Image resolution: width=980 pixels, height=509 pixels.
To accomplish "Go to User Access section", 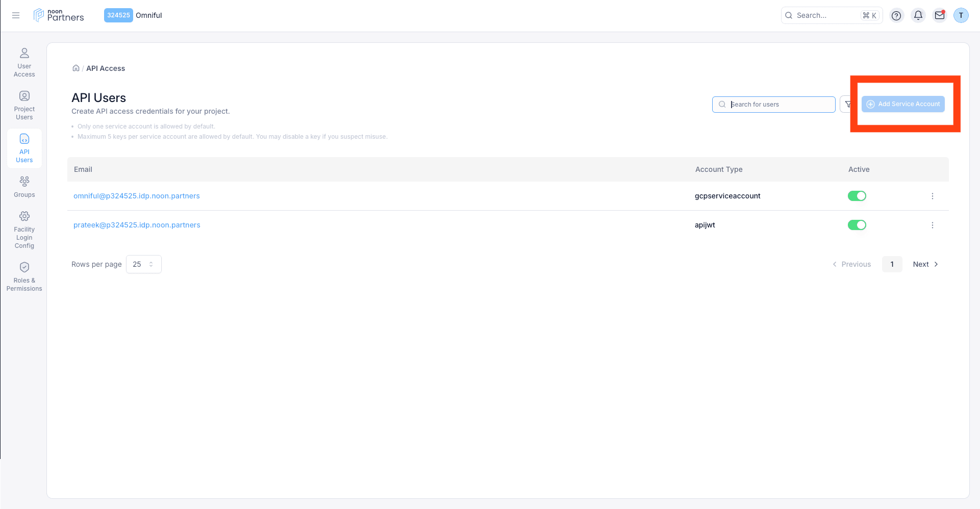I will coord(24,62).
